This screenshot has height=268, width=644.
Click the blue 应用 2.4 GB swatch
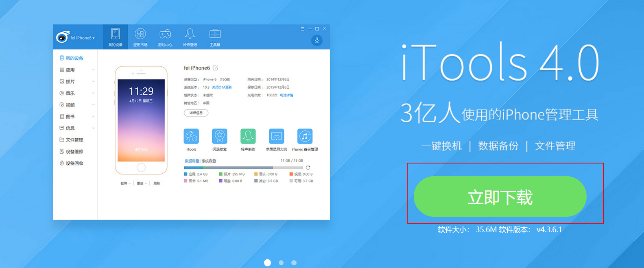pos(186,174)
